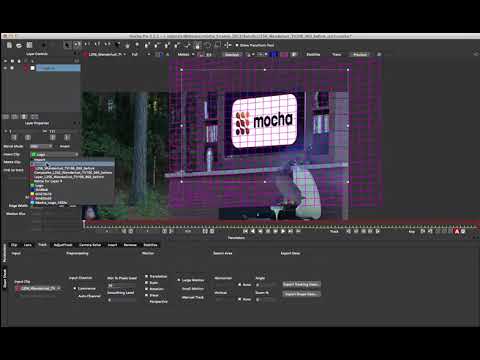This screenshot has width=480, height=360.
Task: Click red layer color swatch
Action: (x=26, y=68)
